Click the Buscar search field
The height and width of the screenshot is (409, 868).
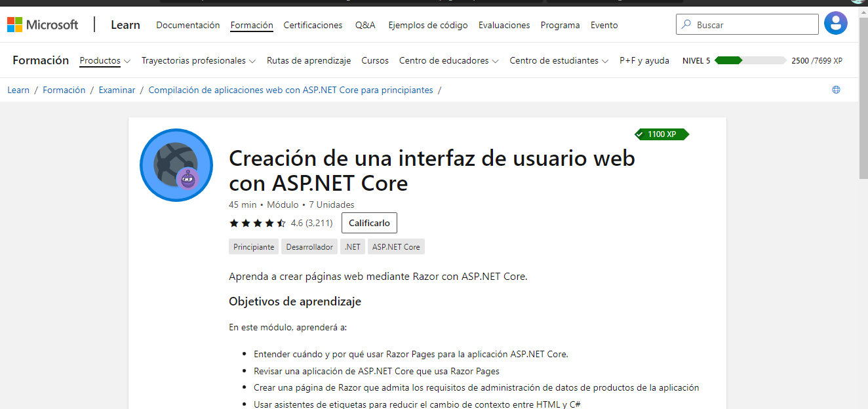click(747, 24)
